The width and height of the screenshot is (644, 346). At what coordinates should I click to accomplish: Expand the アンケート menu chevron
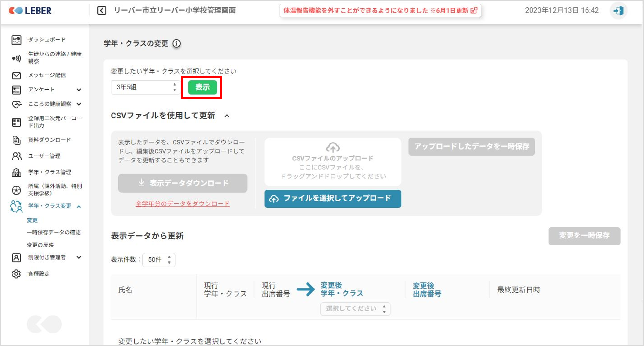click(x=79, y=90)
